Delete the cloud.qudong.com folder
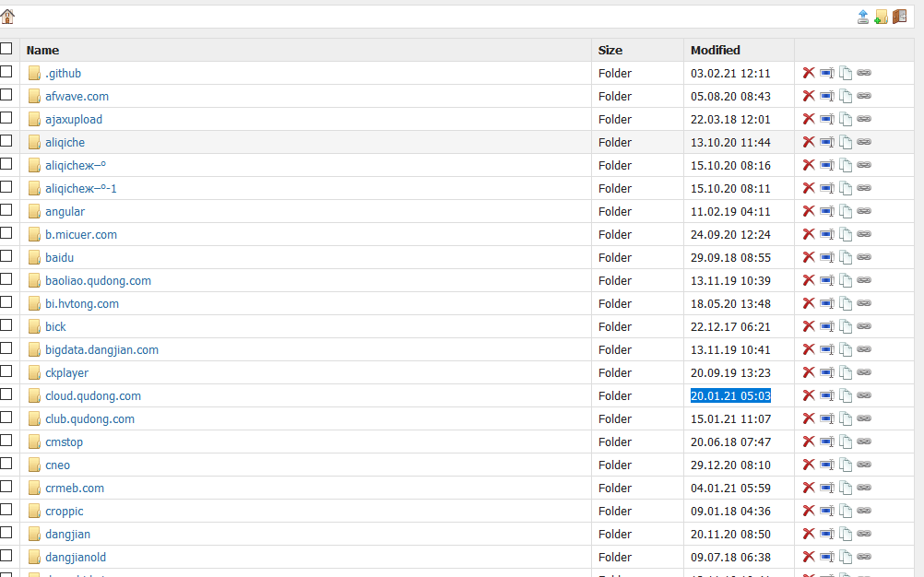 (809, 395)
